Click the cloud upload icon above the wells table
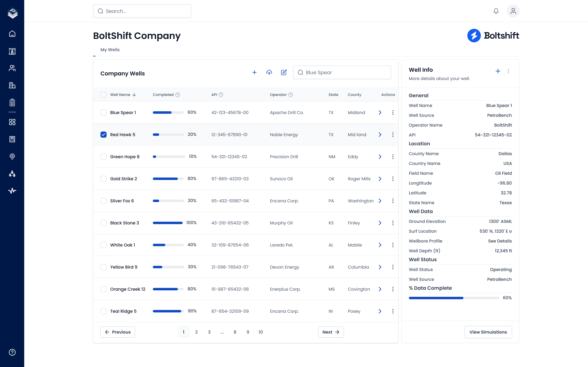The height and width of the screenshot is (367, 588). (269, 72)
